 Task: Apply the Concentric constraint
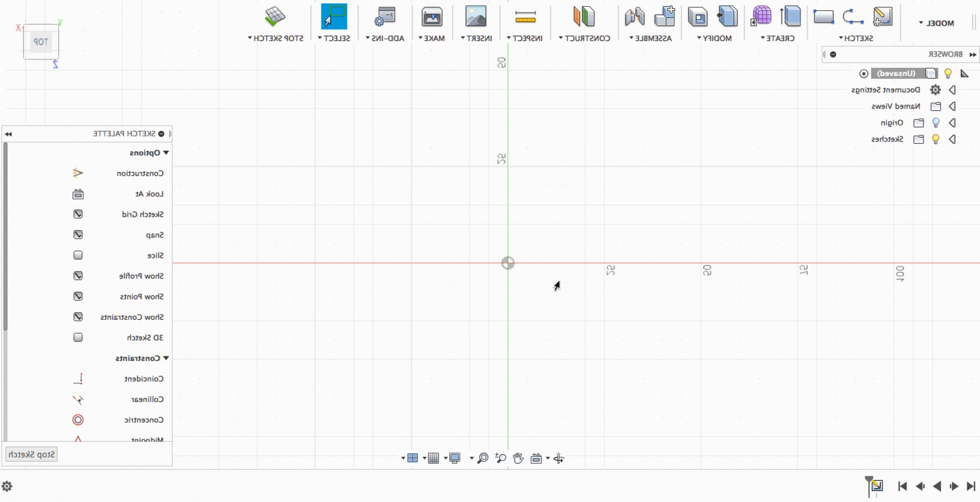click(x=78, y=420)
